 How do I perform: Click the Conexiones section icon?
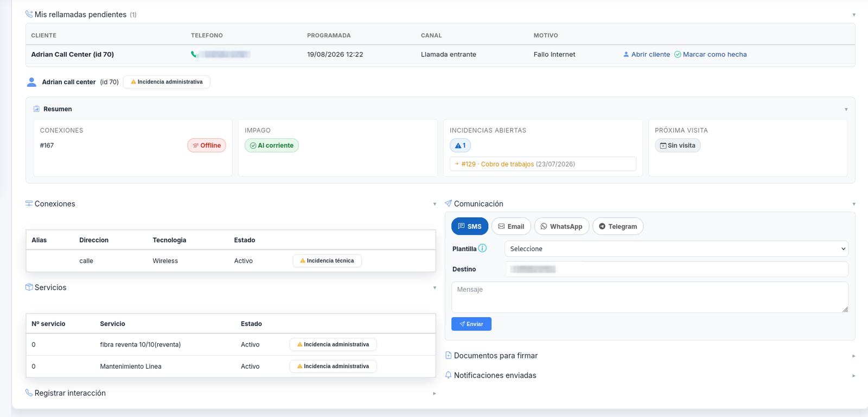click(x=29, y=203)
